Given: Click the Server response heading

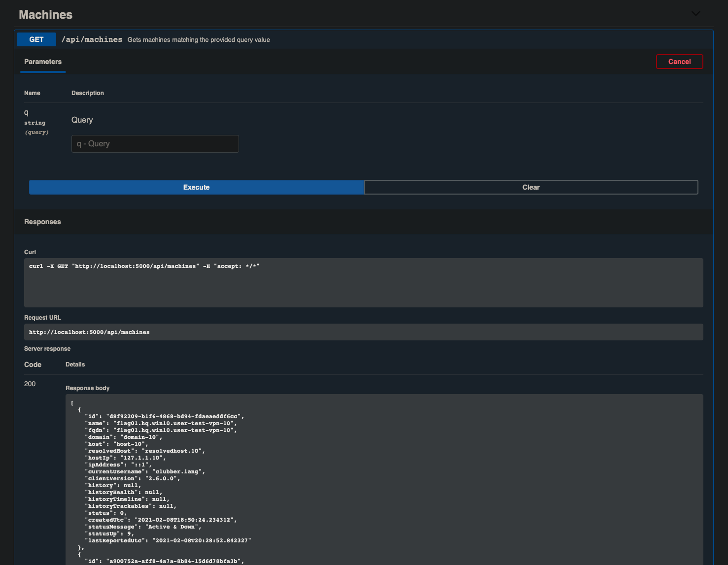Looking at the screenshot, I should 47,348.
